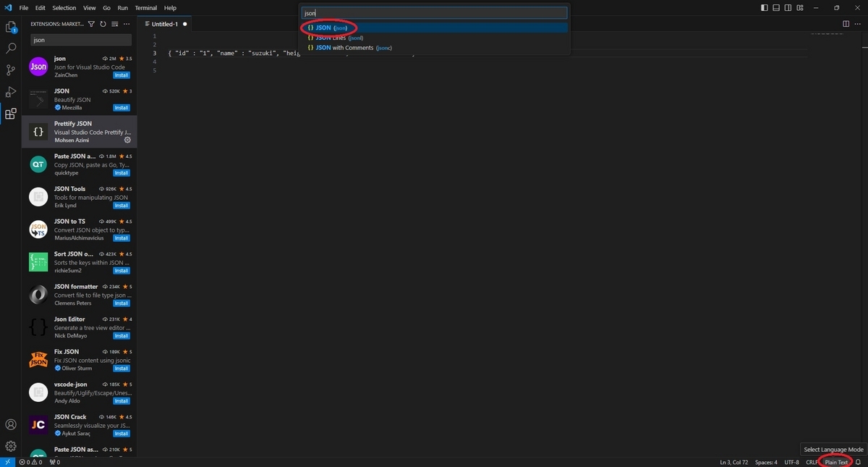The height and width of the screenshot is (467, 868).
Task: Click Ln 3, Col 72 status item
Action: click(734, 462)
